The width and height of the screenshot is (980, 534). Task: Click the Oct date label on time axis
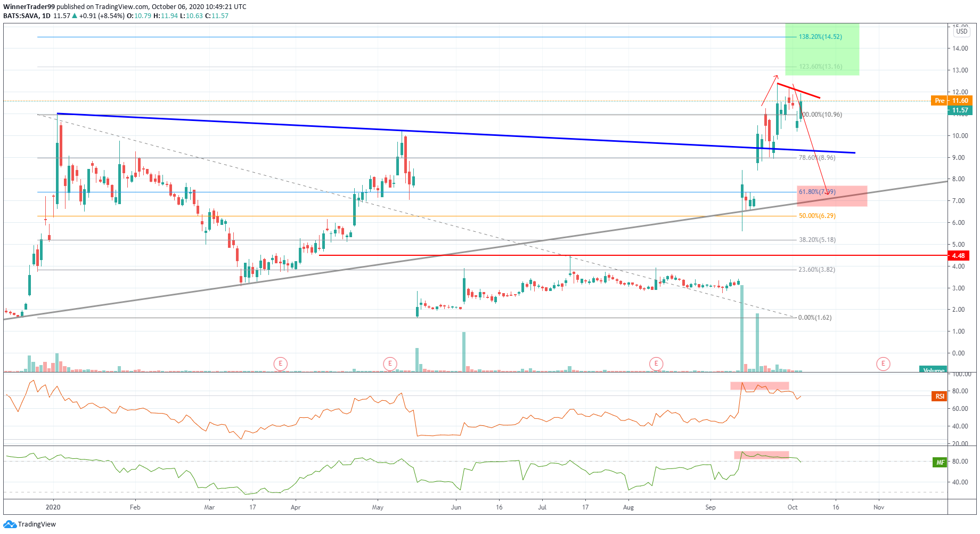pos(793,507)
